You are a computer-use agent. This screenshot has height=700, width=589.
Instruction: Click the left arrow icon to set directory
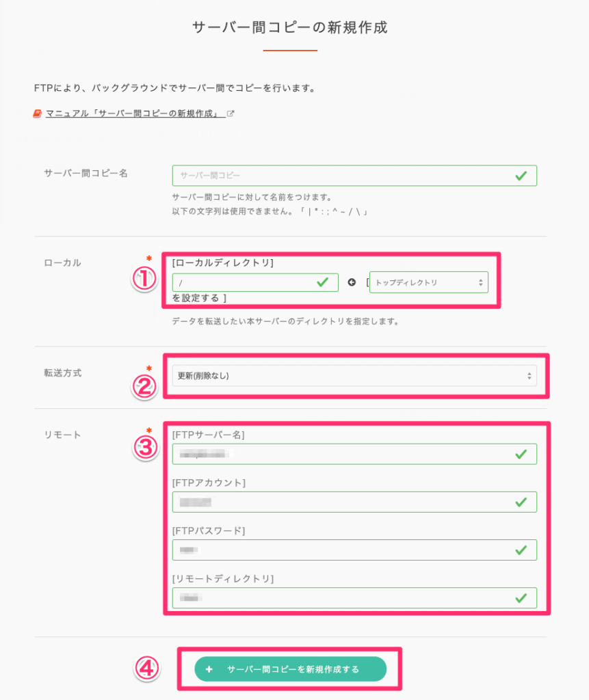[352, 282]
